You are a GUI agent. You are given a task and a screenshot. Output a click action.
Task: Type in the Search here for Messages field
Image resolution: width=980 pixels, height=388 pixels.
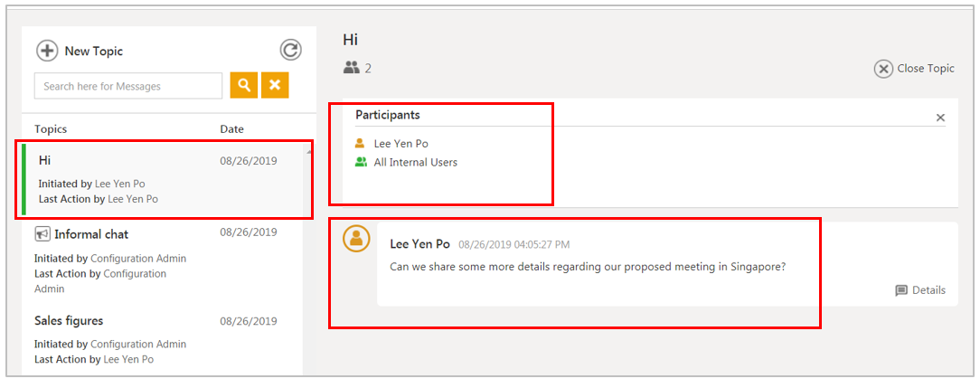[x=127, y=86]
